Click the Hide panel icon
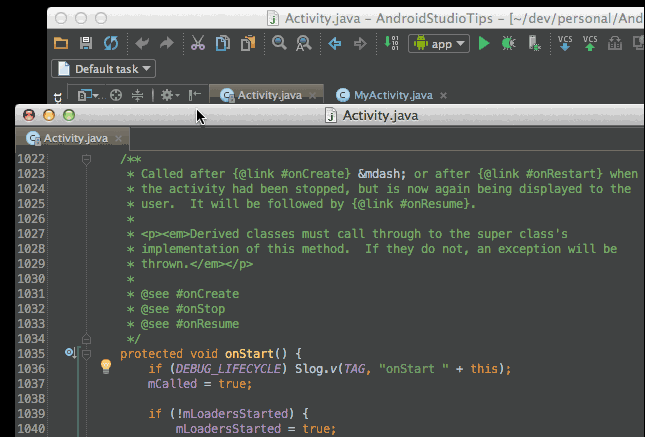The height and width of the screenshot is (437, 645). [195, 95]
